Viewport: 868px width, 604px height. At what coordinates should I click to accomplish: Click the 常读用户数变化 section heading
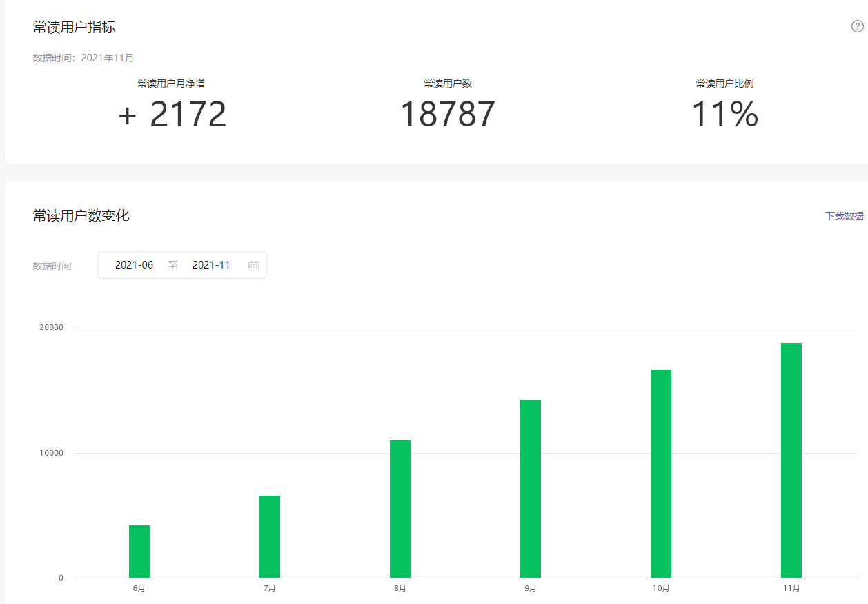81,215
